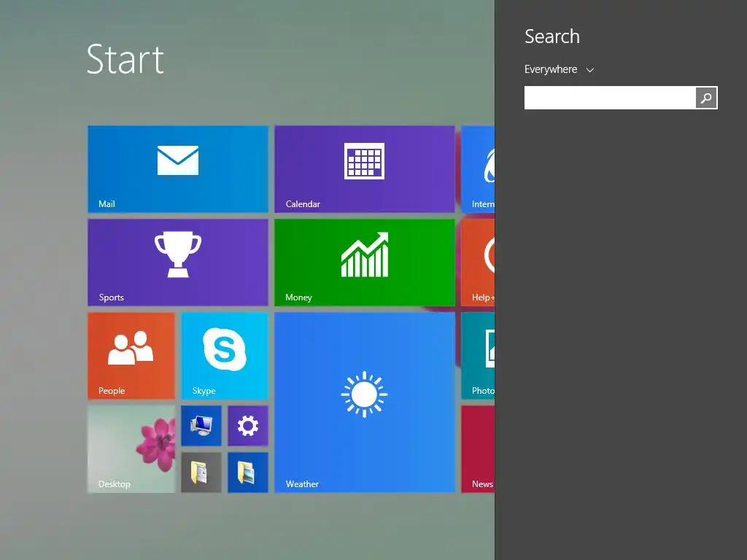Expand the Everywhere search scope dropdown
The width and height of the screenshot is (747, 560).
(559, 69)
